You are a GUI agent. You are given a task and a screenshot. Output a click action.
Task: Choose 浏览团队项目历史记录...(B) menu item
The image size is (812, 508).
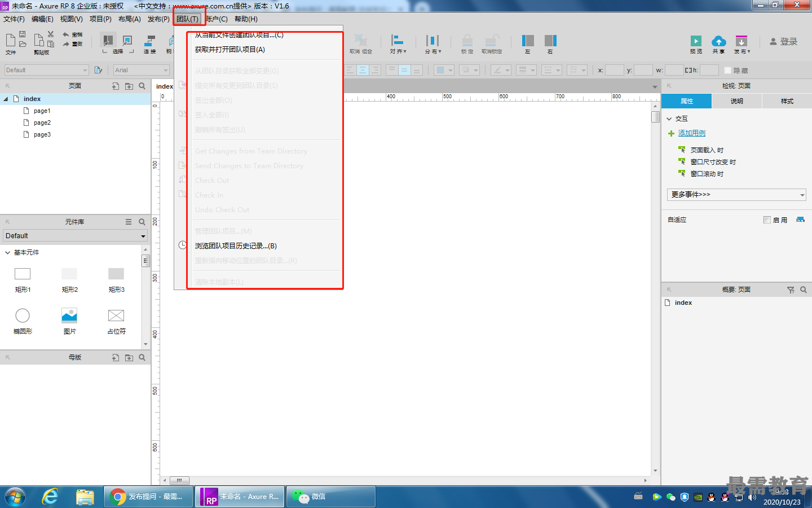[236, 246]
